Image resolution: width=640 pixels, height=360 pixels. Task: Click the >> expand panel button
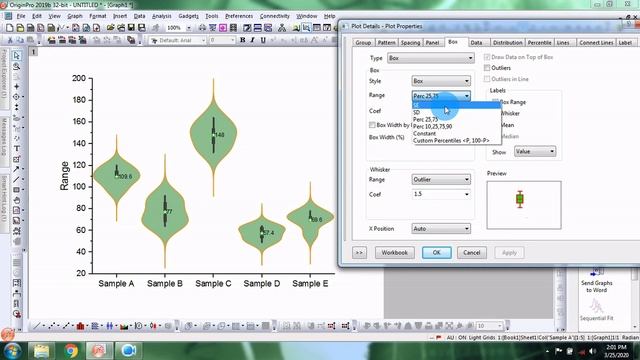359,253
